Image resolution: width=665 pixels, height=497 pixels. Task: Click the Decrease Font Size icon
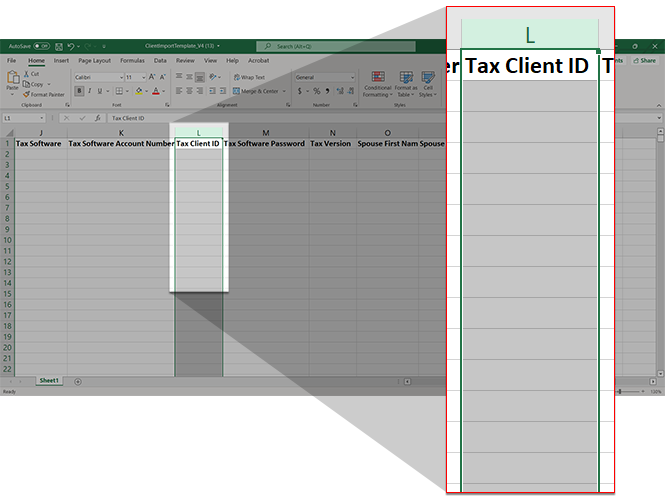click(162, 77)
